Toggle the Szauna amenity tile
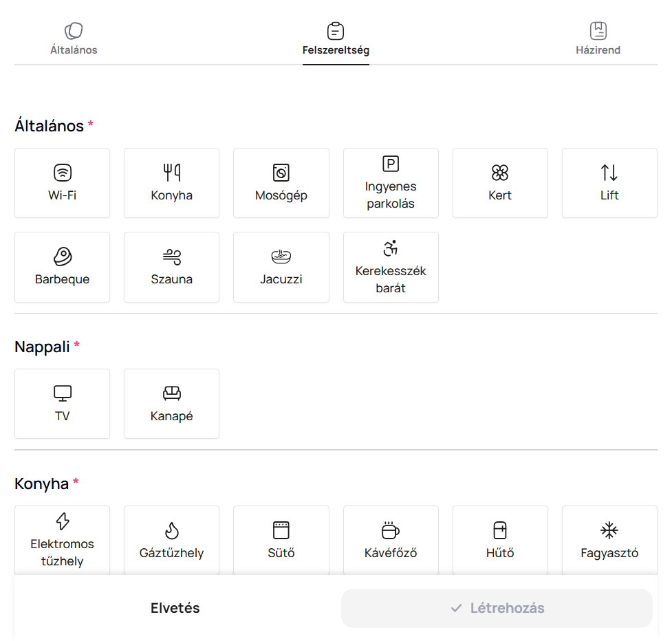This screenshot has width=672, height=641. tap(171, 267)
